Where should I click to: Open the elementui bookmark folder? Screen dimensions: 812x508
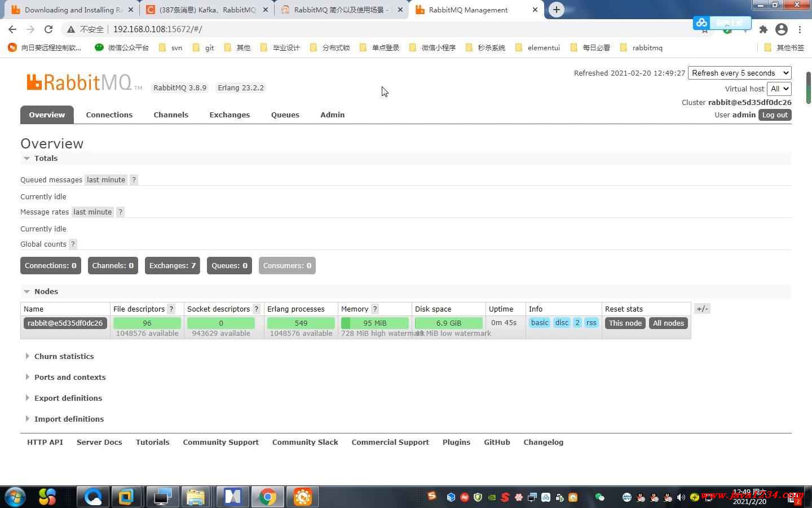(x=537, y=48)
